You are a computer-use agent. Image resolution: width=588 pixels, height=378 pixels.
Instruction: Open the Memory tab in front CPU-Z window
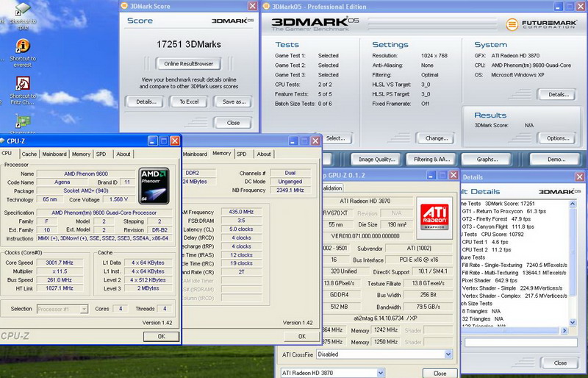pos(81,154)
